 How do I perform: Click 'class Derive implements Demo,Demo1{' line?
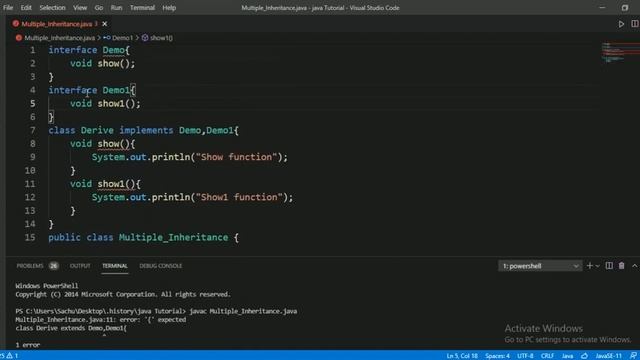[x=144, y=131]
